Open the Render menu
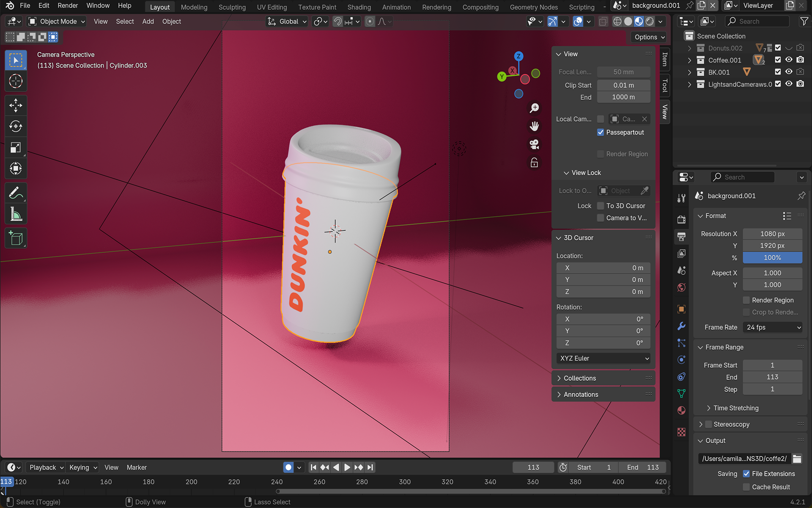The height and width of the screenshot is (508, 812). (x=68, y=6)
